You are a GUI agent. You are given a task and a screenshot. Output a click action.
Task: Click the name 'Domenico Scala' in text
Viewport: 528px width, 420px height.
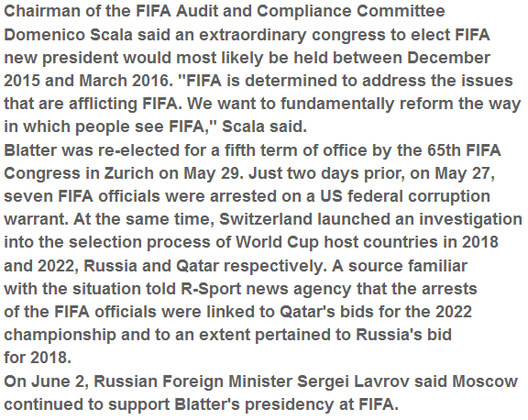68,35
